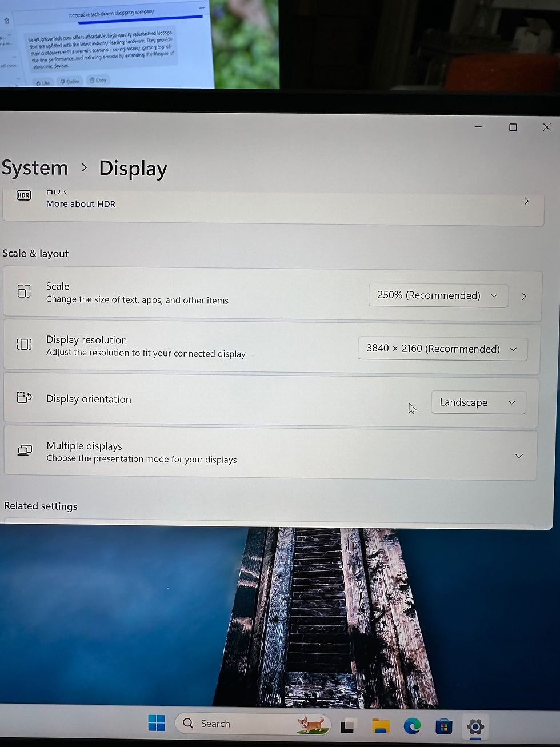
Task: Expand the Multiple displays section
Action: pyautogui.click(x=519, y=456)
